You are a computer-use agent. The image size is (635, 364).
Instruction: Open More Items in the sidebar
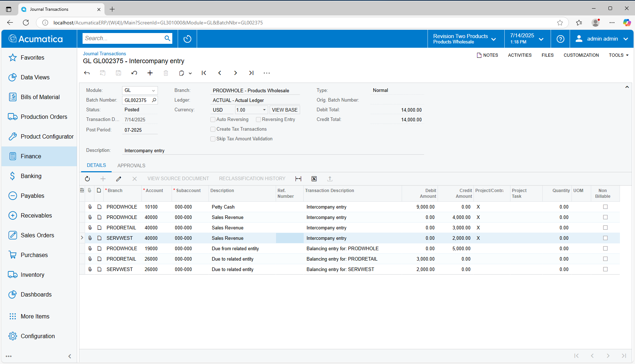click(x=39, y=316)
